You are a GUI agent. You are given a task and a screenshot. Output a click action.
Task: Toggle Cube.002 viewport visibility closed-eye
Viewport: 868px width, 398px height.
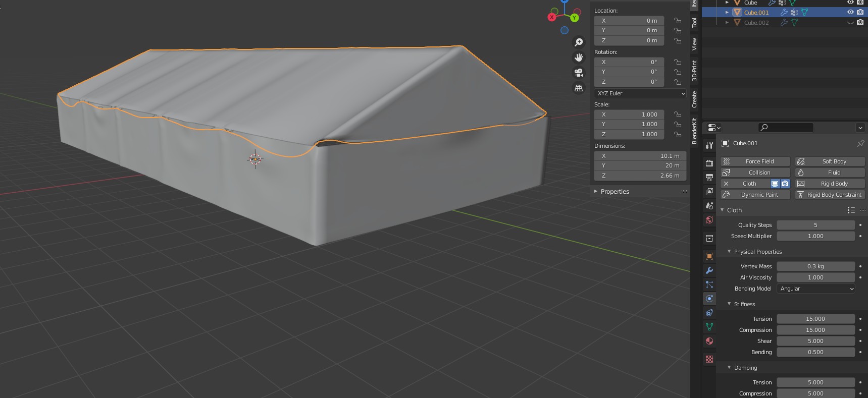click(850, 22)
